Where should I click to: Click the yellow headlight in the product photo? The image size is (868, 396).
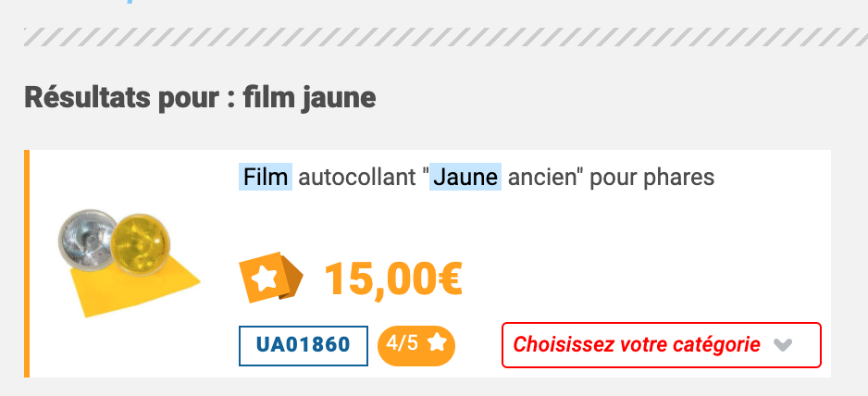(140, 243)
